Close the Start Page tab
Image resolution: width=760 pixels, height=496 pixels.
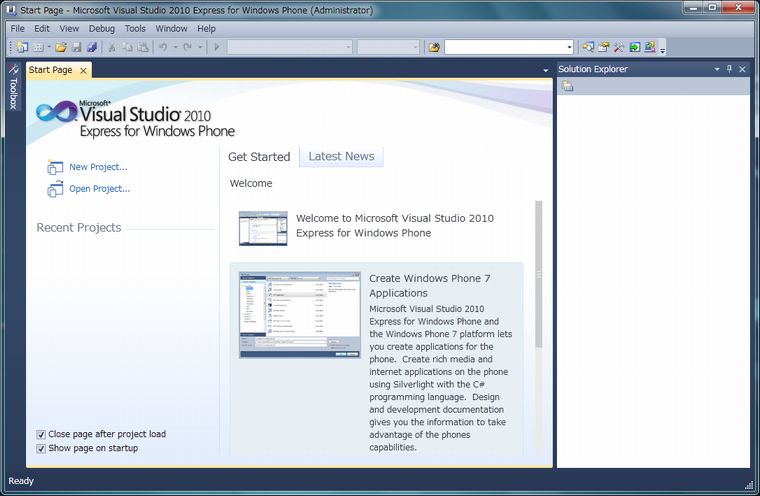[83, 70]
